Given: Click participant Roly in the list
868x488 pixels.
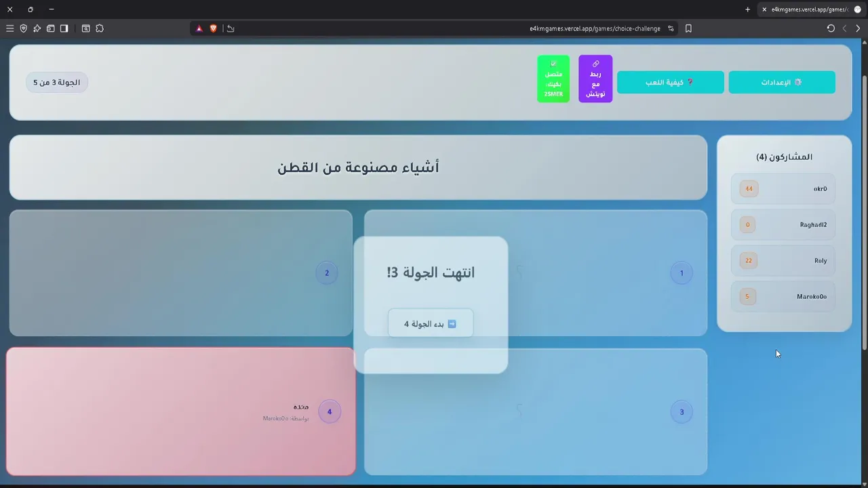Looking at the screenshot, I should tap(783, 261).
